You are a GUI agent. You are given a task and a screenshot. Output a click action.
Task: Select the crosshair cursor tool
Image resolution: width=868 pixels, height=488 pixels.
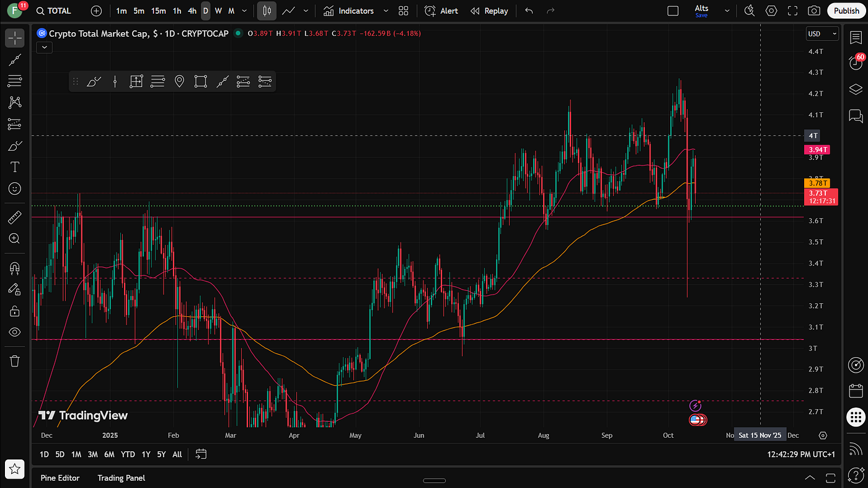(x=15, y=38)
